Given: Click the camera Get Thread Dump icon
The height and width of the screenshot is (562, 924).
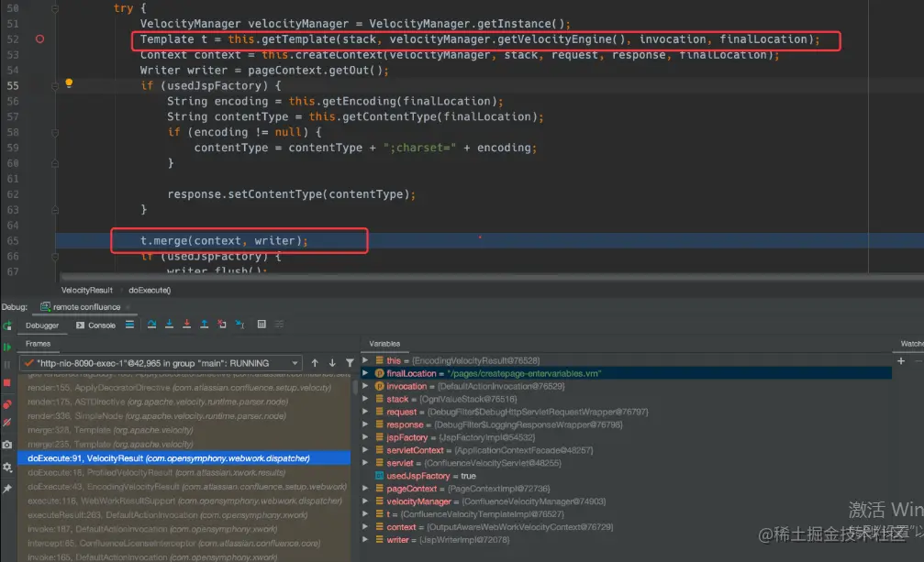Looking at the screenshot, I should pos(7,445).
